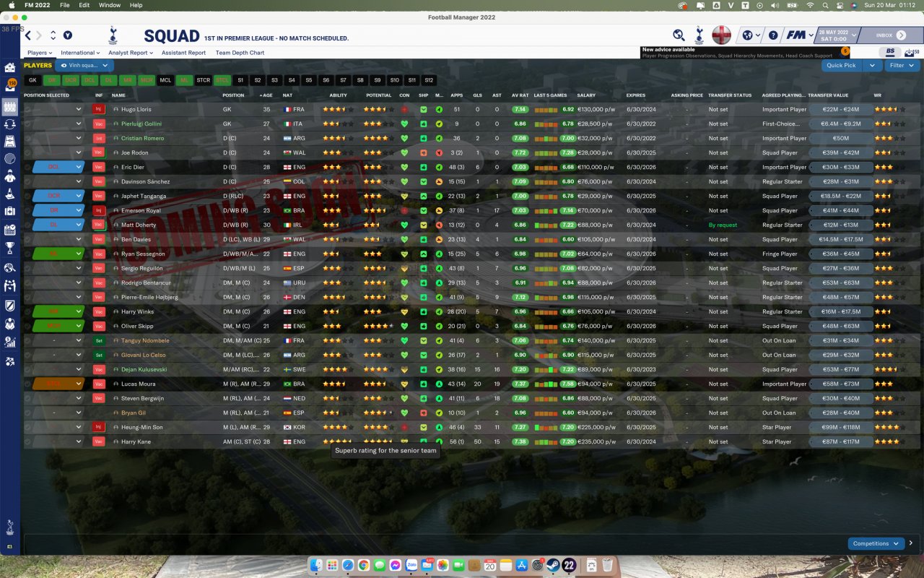Open the Transfers handshake sidebar icon
The width and height of the screenshot is (924, 578).
(x=10, y=285)
